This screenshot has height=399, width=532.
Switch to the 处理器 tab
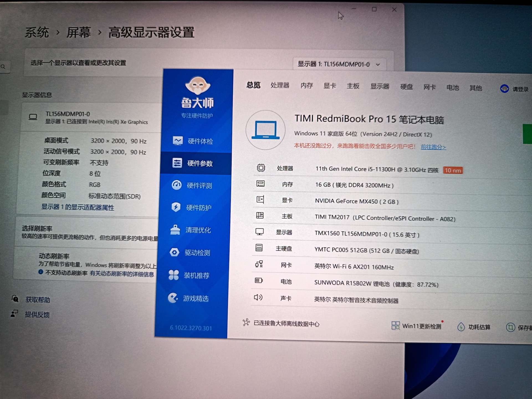coord(280,85)
